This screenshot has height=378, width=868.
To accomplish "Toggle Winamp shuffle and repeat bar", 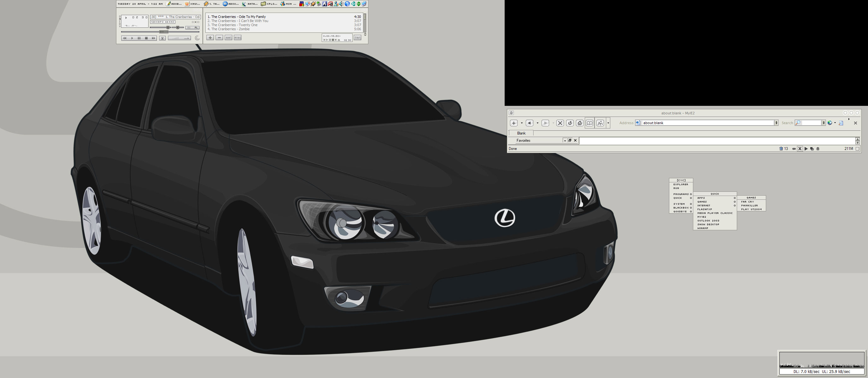I will coord(179,38).
